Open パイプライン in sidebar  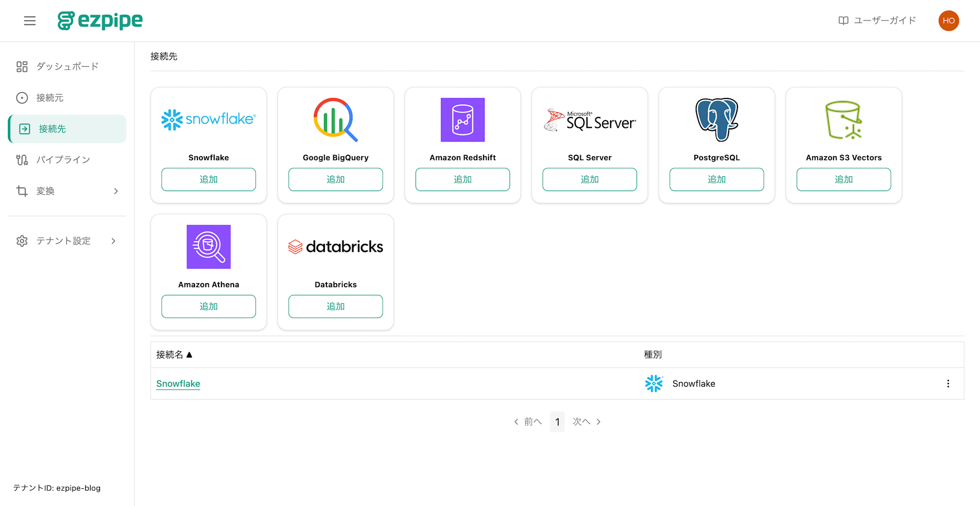tap(67, 160)
